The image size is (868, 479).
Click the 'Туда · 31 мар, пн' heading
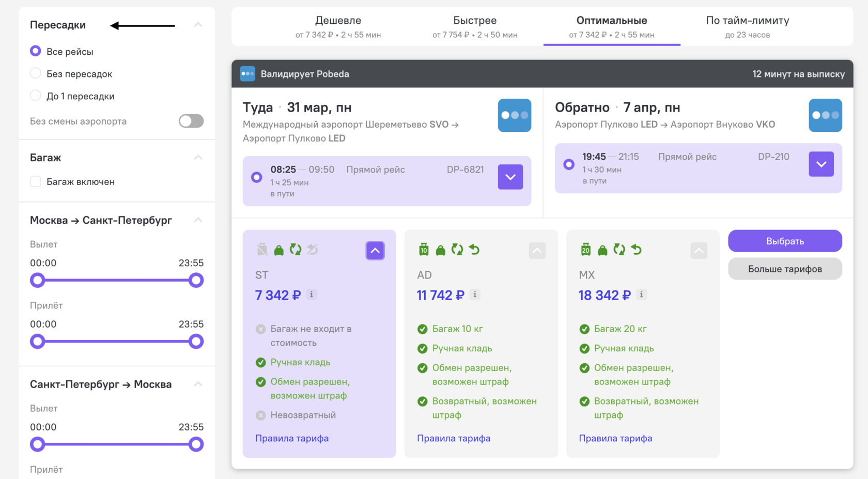click(x=297, y=107)
